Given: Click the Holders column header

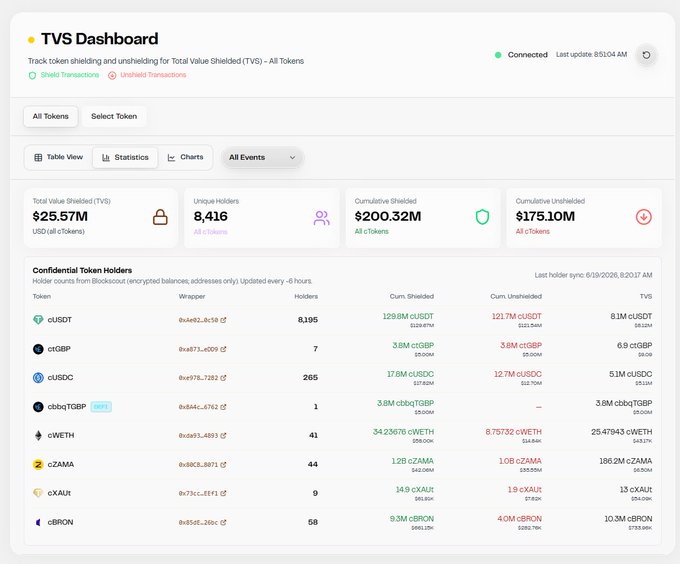Looking at the screenshot, I should (x=306, y=297).
